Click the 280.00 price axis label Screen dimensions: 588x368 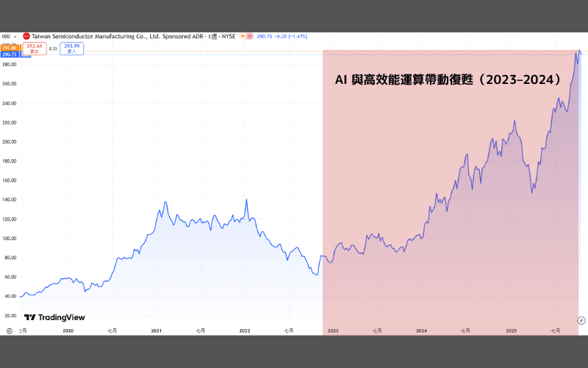(x=10, y=65)
